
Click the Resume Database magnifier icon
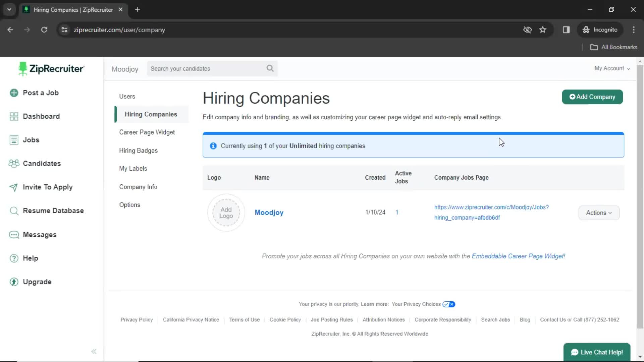point(14,211)
